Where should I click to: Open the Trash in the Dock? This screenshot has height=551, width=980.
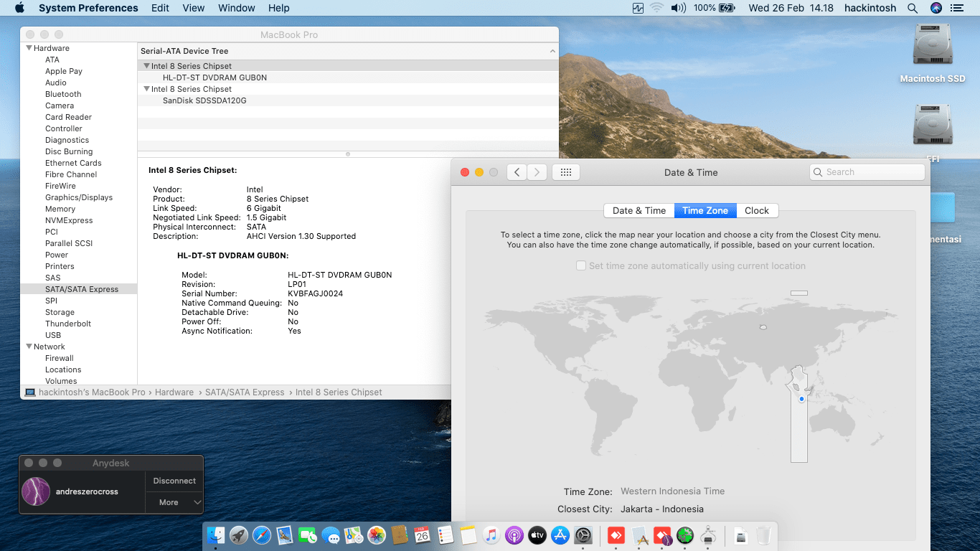tap(764, 535)
